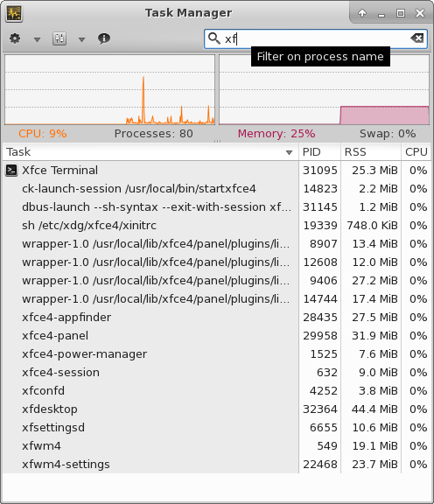
Task: Clear the filter text with backspace icon
Action: (417, 38)
